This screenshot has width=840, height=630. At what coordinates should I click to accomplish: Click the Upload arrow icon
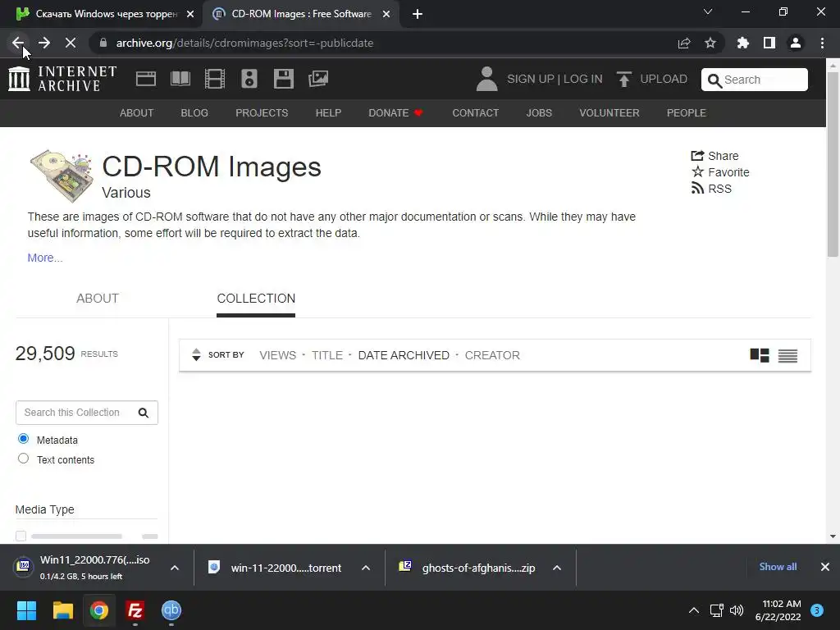(623, 80)
